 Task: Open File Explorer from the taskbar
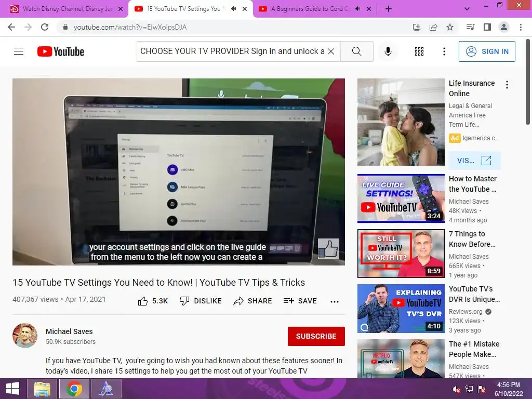tap(42, 389)
